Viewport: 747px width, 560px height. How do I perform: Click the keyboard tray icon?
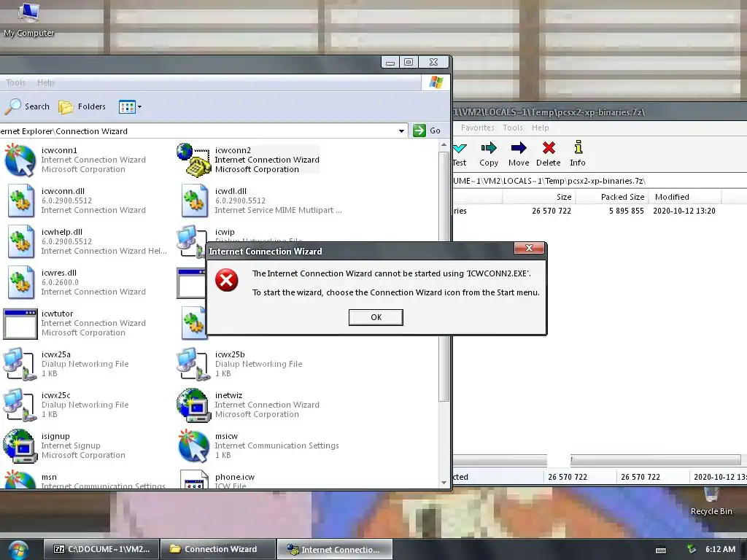[x=661, y=550]
